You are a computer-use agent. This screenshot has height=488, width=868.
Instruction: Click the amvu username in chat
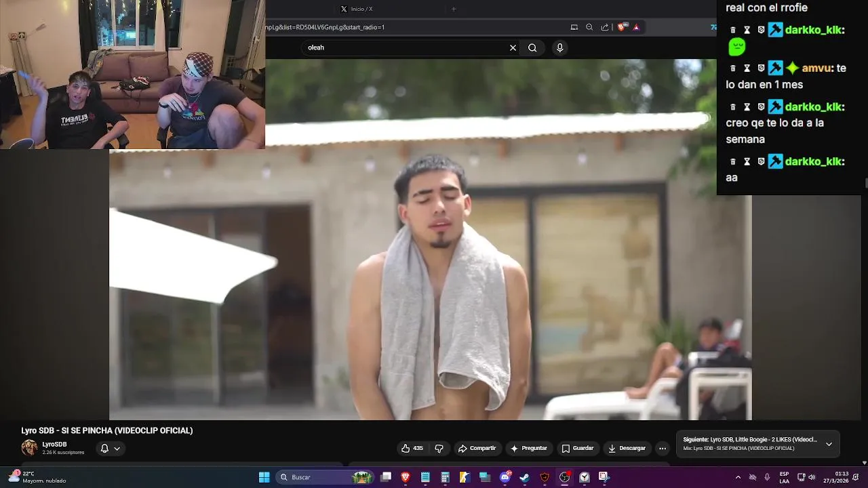coord(817,68)
